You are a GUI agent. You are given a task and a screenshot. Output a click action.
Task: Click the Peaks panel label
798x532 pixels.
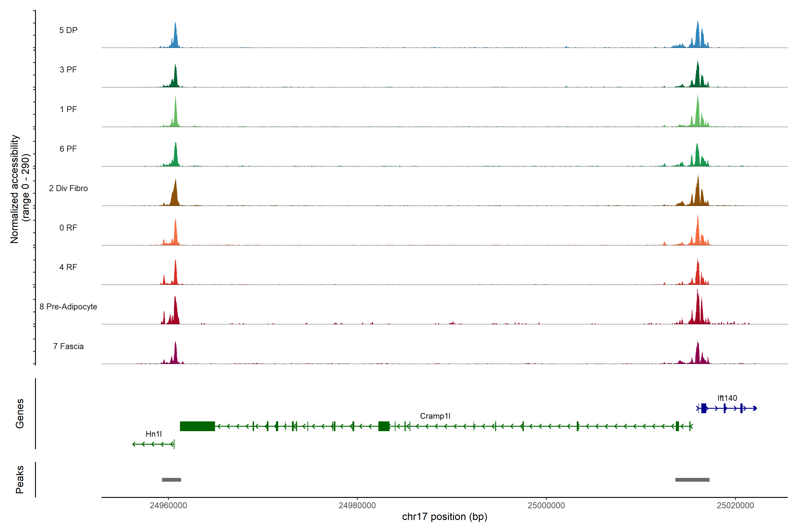point(20,479)
